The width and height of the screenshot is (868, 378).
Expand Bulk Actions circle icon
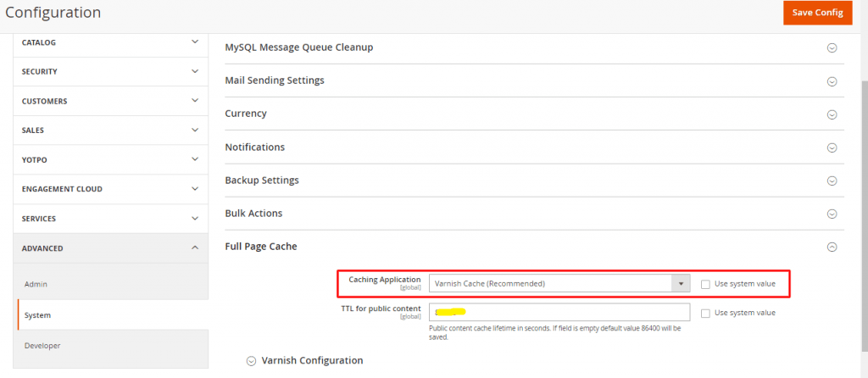(832, 214)
